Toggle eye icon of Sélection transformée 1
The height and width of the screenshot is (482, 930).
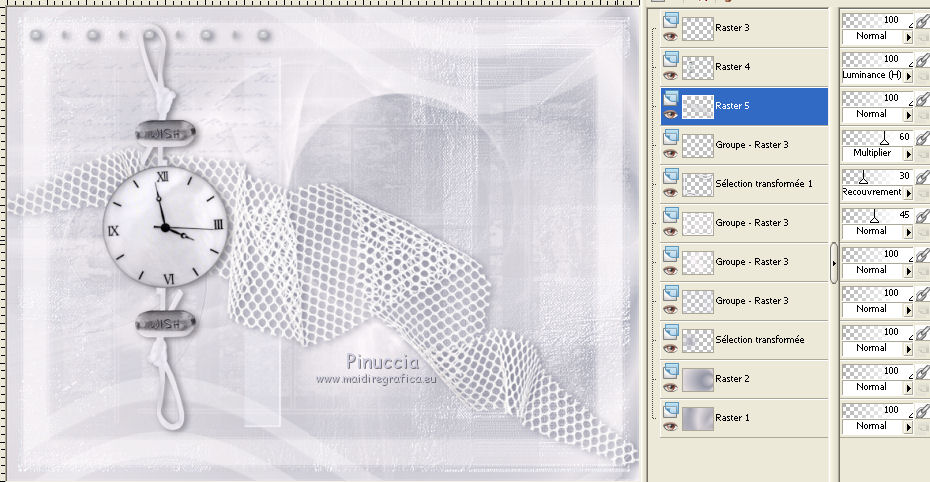[670, 193]
